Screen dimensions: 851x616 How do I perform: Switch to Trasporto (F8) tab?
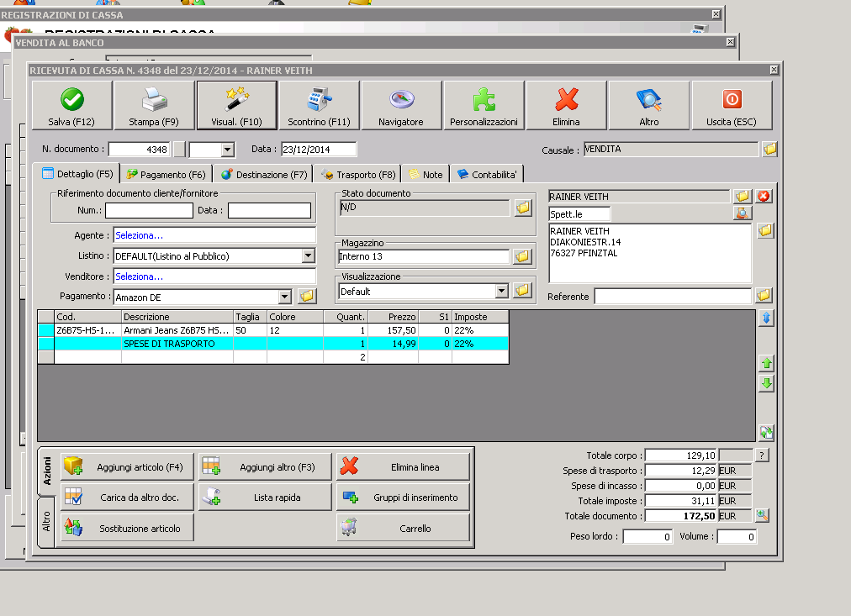tap(358, 175)
